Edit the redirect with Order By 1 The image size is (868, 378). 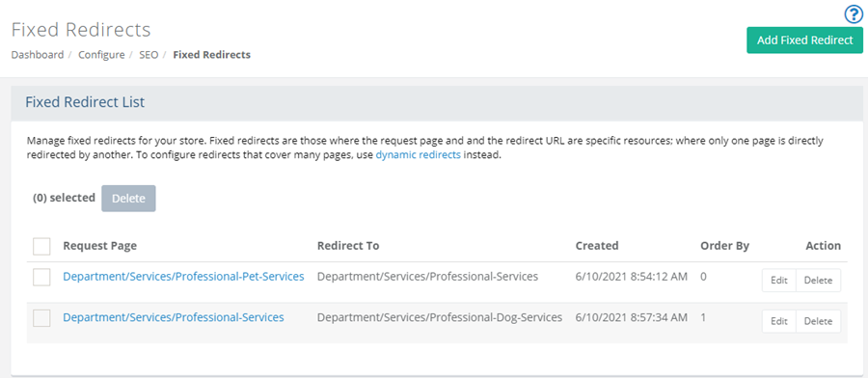click(779, 321)
